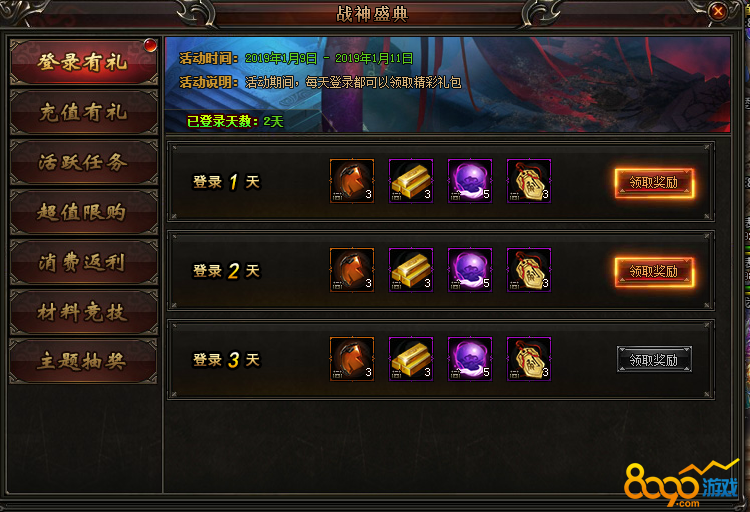
Task: Click the purple orb item in 登录3天 row
Action: tap(470, 359)
